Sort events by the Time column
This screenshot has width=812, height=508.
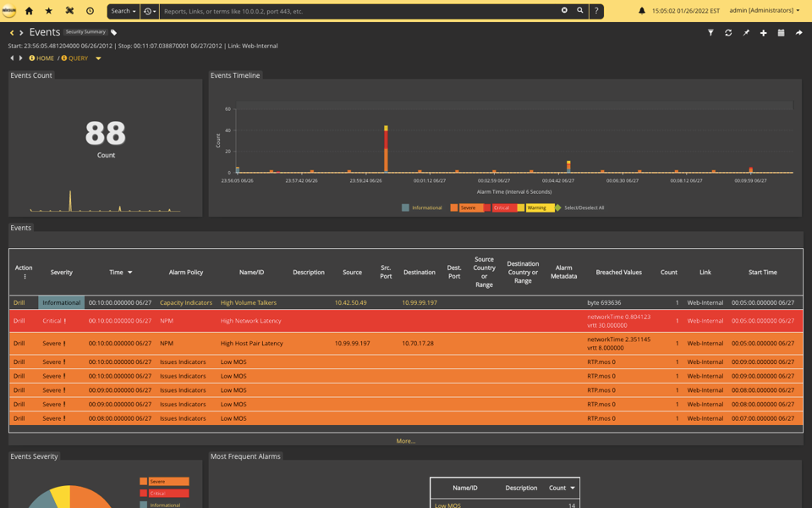coord(121,272)
